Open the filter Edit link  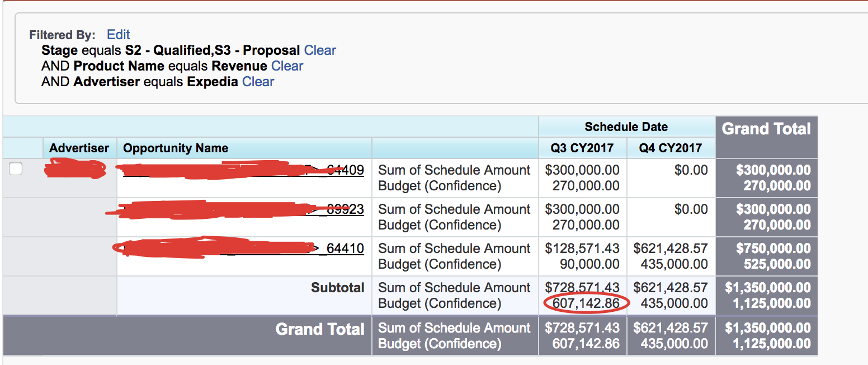click(118, 34)
